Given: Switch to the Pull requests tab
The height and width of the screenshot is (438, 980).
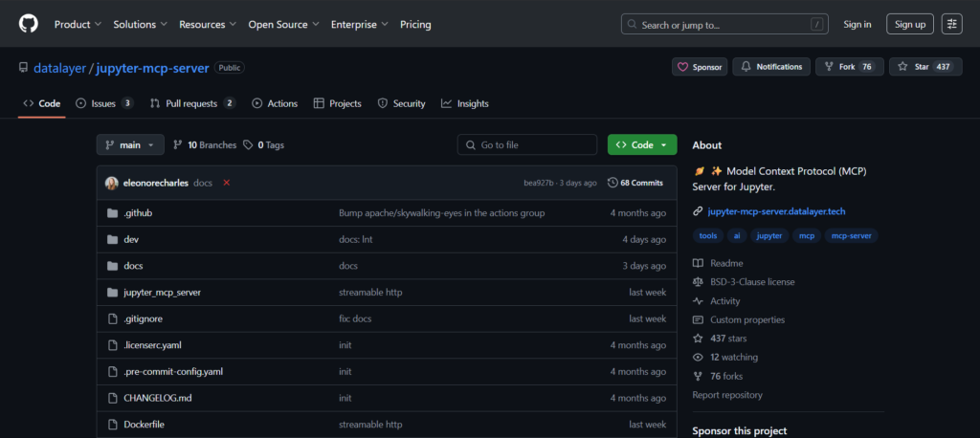Looking at the screenshot, I should point(192,103).
